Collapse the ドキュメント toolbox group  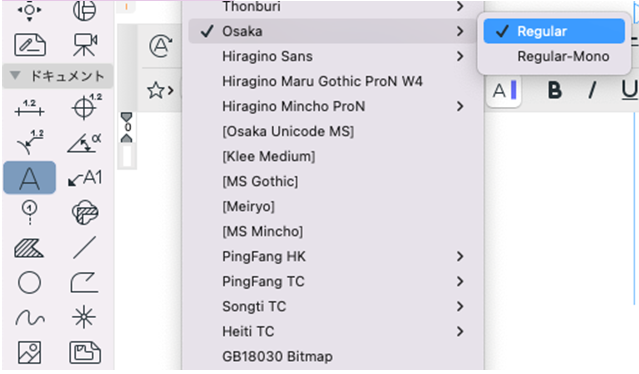[x=15, y=76]
